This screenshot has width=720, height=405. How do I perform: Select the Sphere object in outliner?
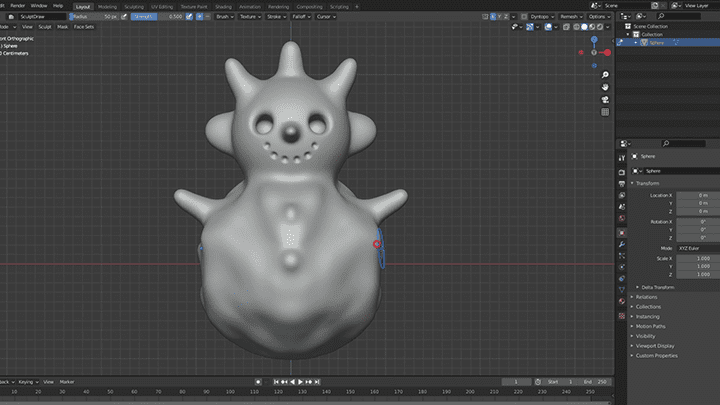click(x=657, y=43)
